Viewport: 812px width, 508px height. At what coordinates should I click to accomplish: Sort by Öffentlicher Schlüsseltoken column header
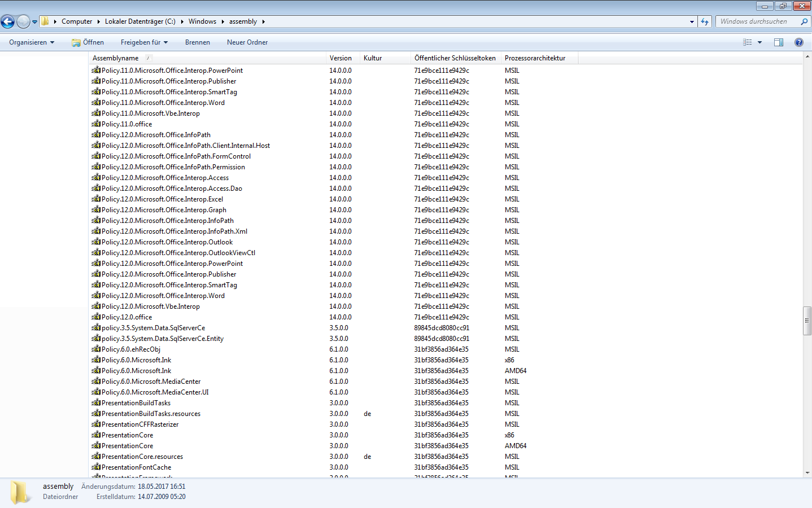(x=456, y=58)
